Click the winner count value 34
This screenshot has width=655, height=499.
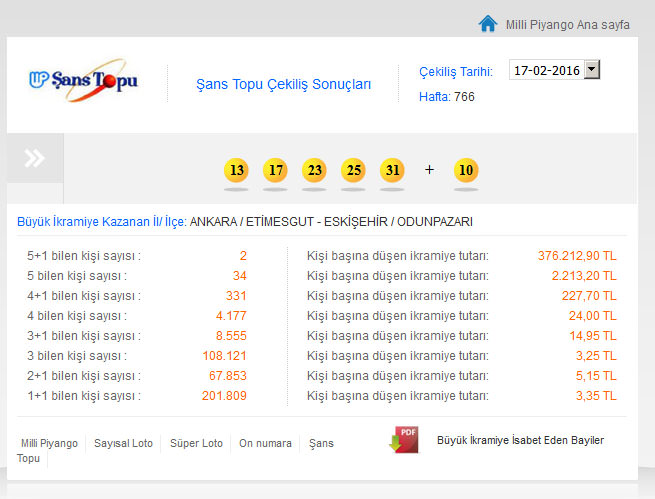tap(240, 276)
